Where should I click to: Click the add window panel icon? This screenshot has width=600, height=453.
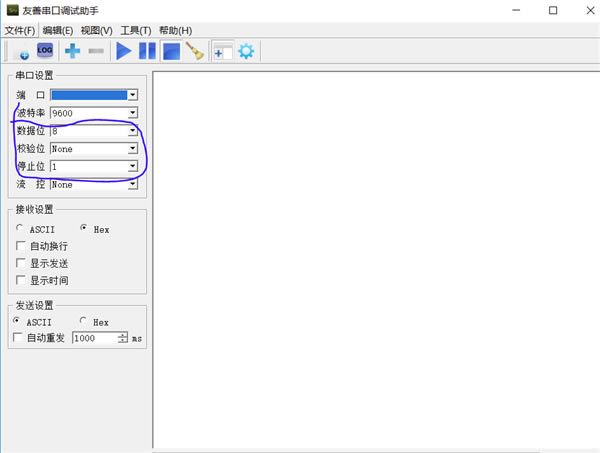pyautogui.click(x=222, y=50)
